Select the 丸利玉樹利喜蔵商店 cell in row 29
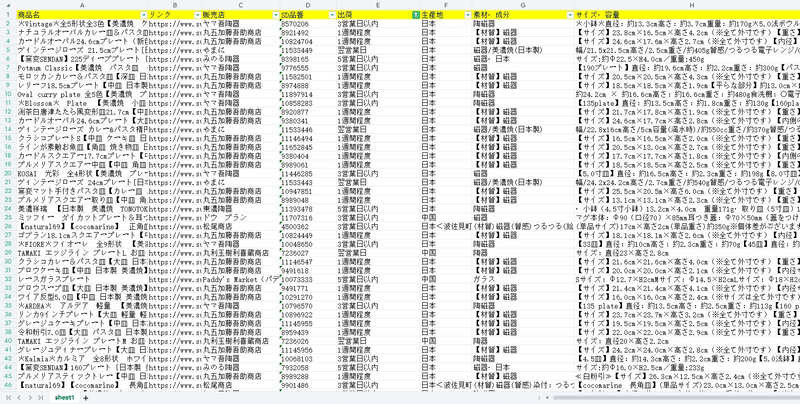This screenshot has width=800, height=404. (x=241, y=253)
